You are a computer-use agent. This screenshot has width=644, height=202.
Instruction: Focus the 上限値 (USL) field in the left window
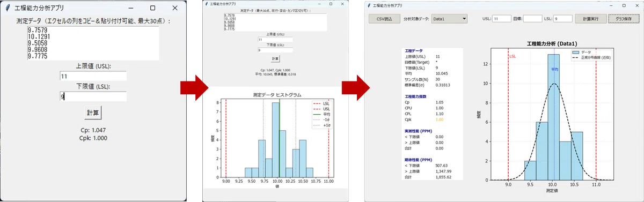tap(93, 77)
